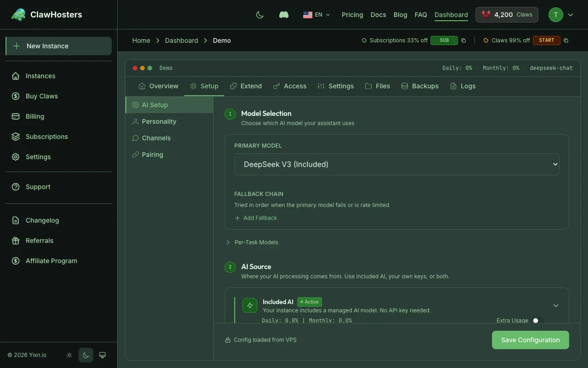Switch to the Backups tab

pos(420,86)
